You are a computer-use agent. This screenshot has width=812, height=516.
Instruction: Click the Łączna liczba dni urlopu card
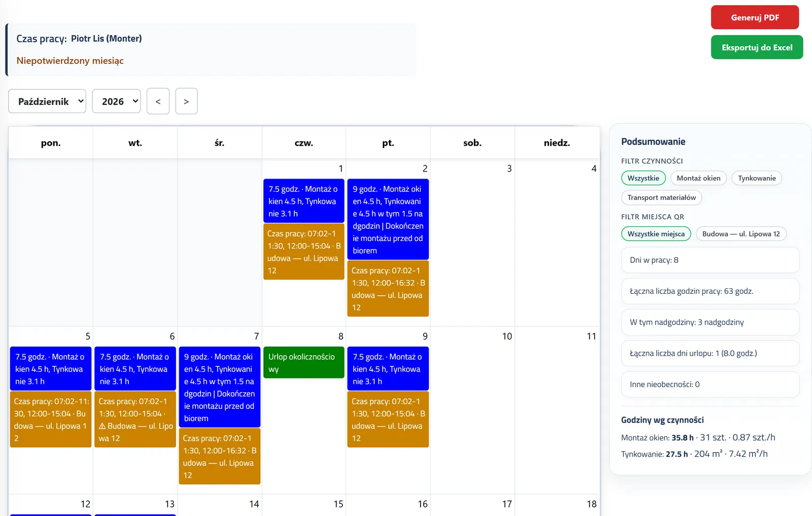(710, 353)
